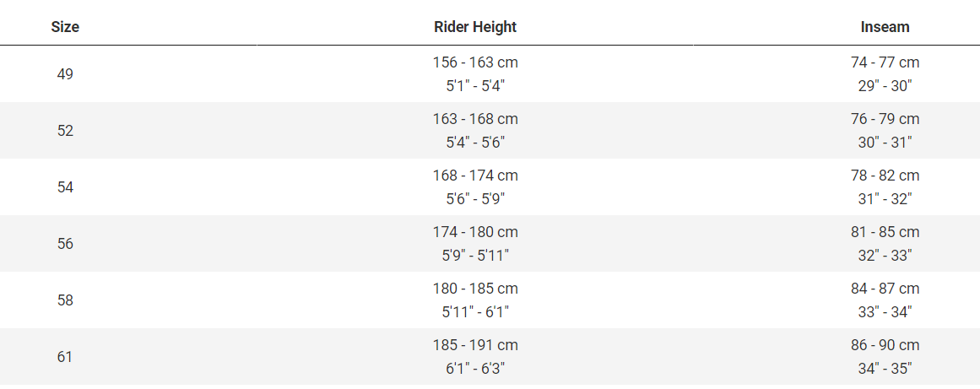Click the Size column header
The width and height of the screenshot is (980, 389).
(x=65, y=27)
